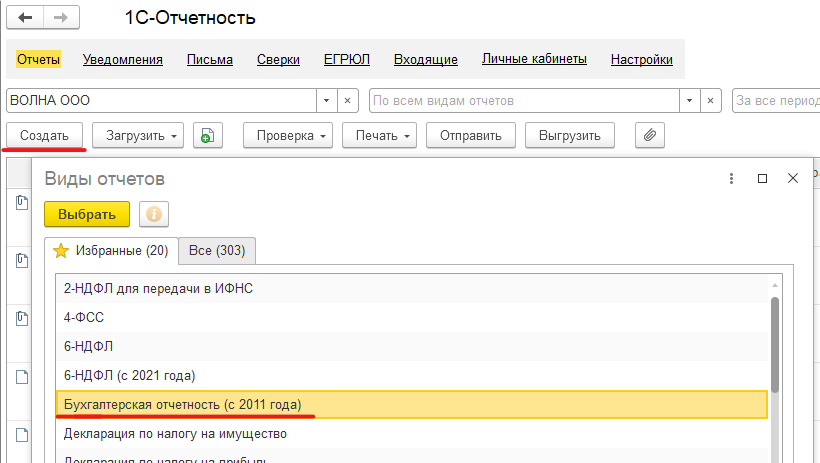This screenshot has width=820, height=463.
Task: Open the three-dots menu in Виды отчетов
Action: pyautogui.click(x=731, y=178)
